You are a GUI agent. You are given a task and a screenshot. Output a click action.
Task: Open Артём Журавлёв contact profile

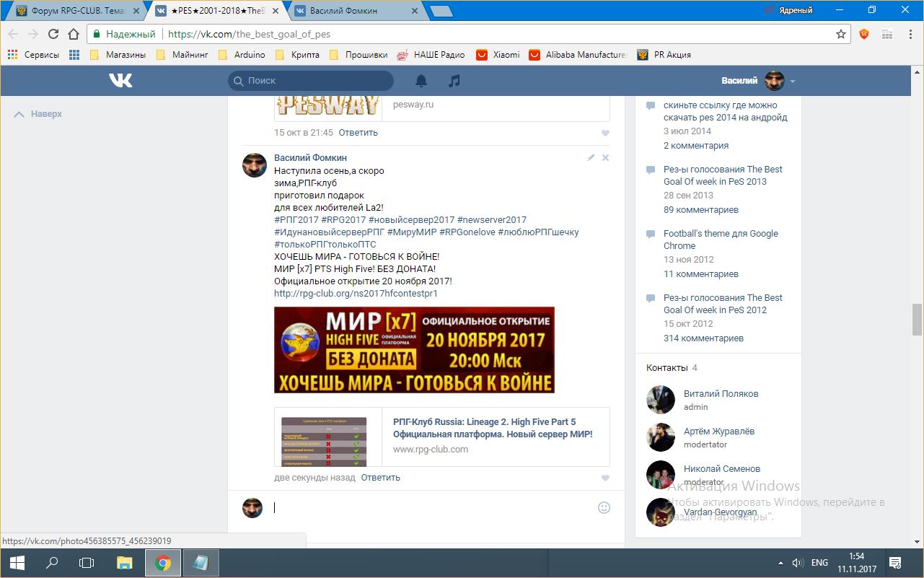tap(719, 432)
